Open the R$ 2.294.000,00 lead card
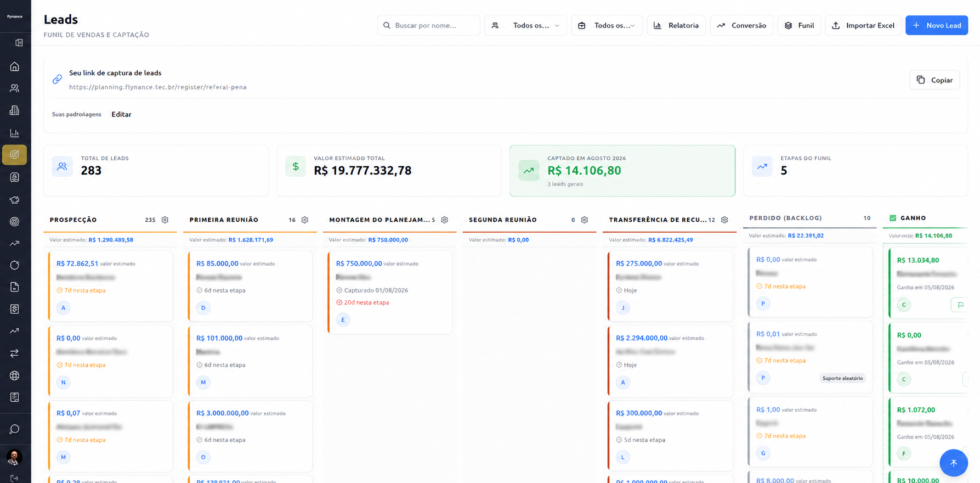The width and height of the screenshot is (980, 483). point(670,361)
